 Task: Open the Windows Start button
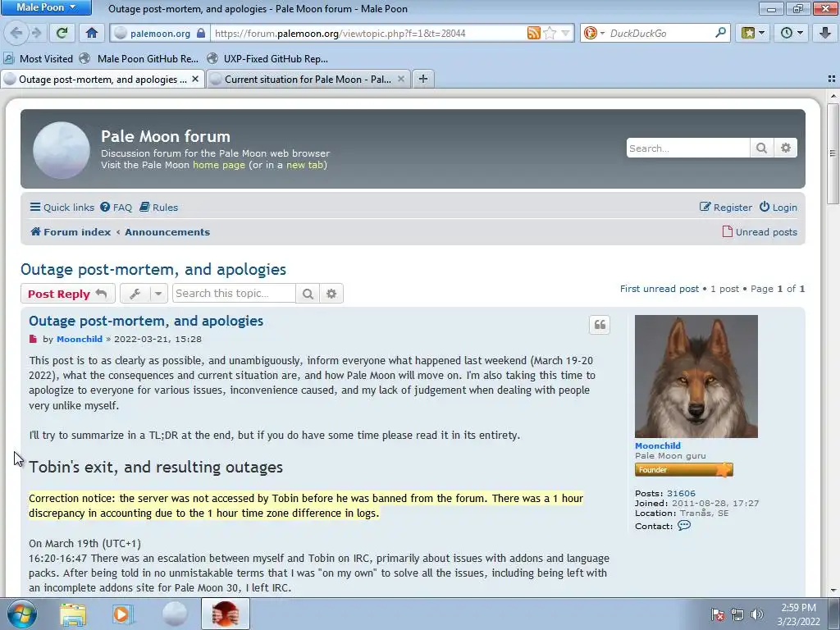(x=22, y=614)
